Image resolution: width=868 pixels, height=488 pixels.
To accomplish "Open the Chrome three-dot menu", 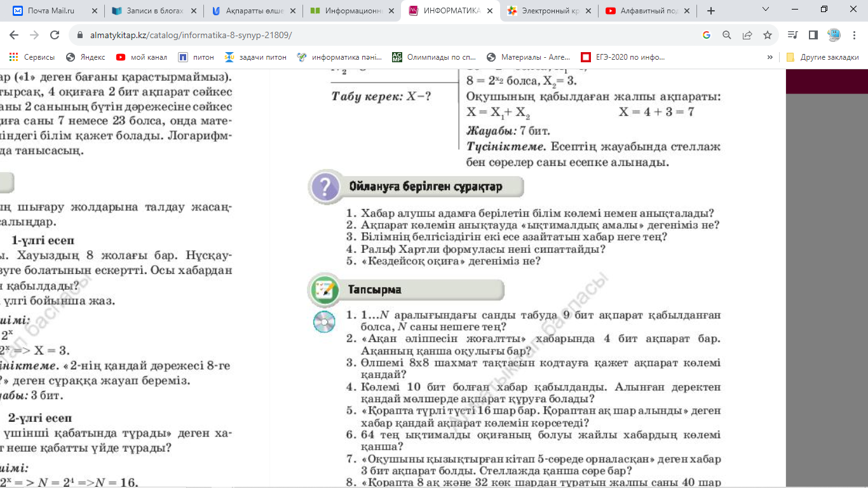I will coord(854,35).
